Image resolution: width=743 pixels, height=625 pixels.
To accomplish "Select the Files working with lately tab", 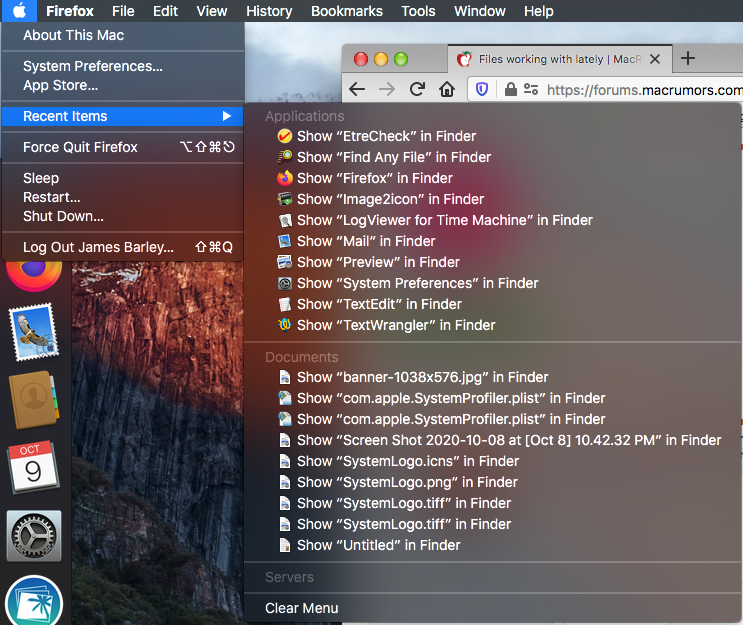I will click(559, 59).
